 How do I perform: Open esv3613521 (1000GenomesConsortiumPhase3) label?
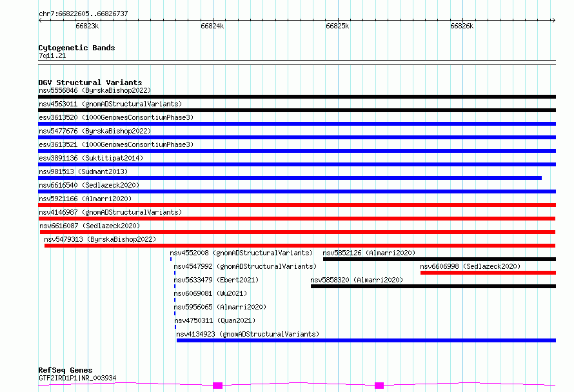(116, 144)
